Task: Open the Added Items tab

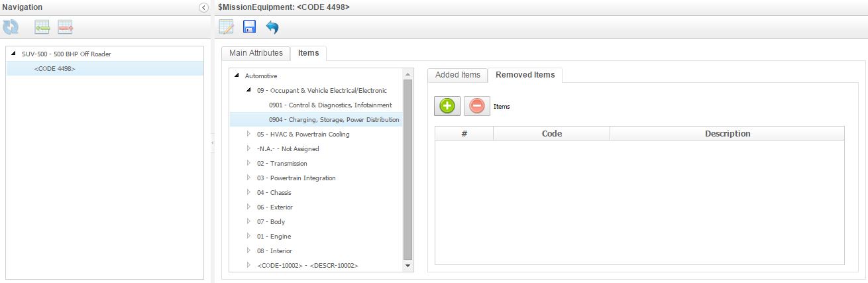Action: (457, 75)
